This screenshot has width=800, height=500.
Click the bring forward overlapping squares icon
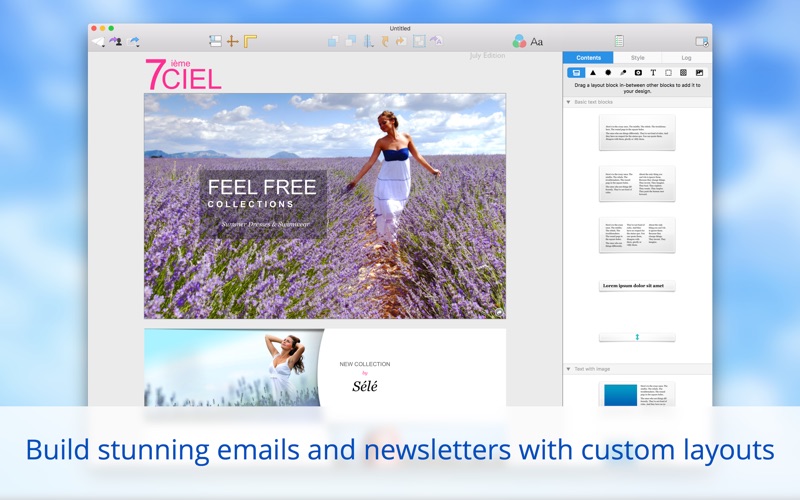[x=333, y=41]
